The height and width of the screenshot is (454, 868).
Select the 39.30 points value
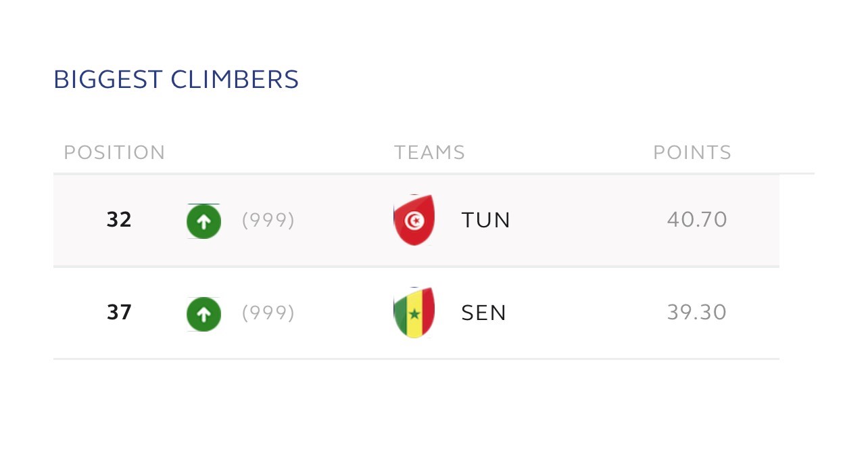(x=696, y=313)
